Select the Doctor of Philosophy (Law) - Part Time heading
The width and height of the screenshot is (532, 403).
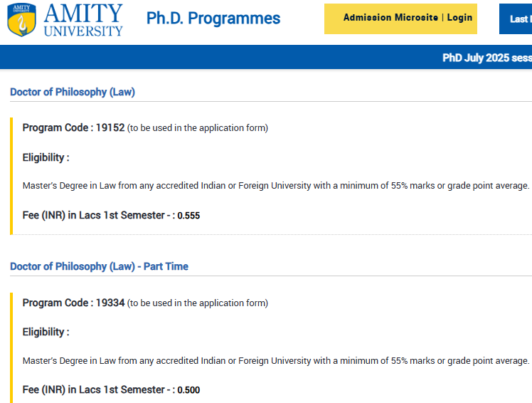point(99,266)
